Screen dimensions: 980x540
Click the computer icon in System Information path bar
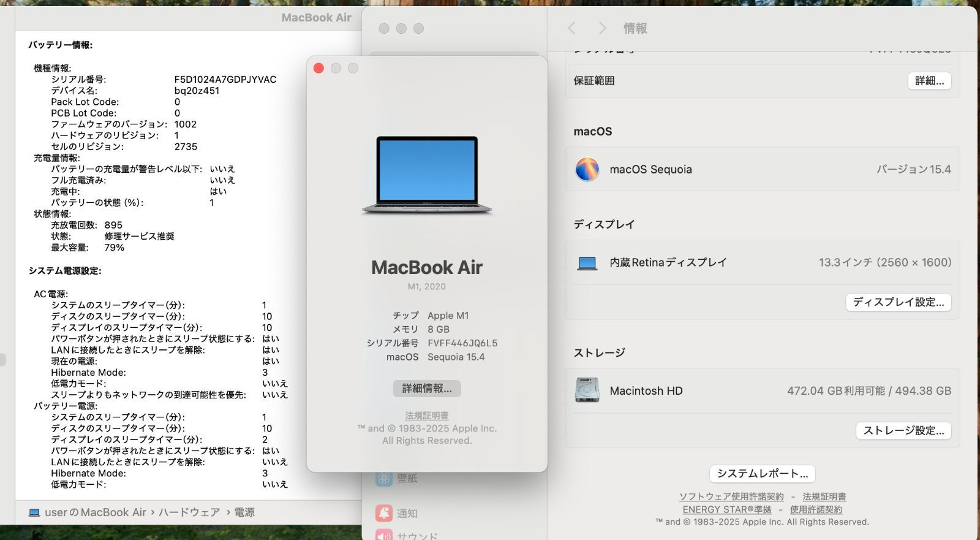coord(34,512)
